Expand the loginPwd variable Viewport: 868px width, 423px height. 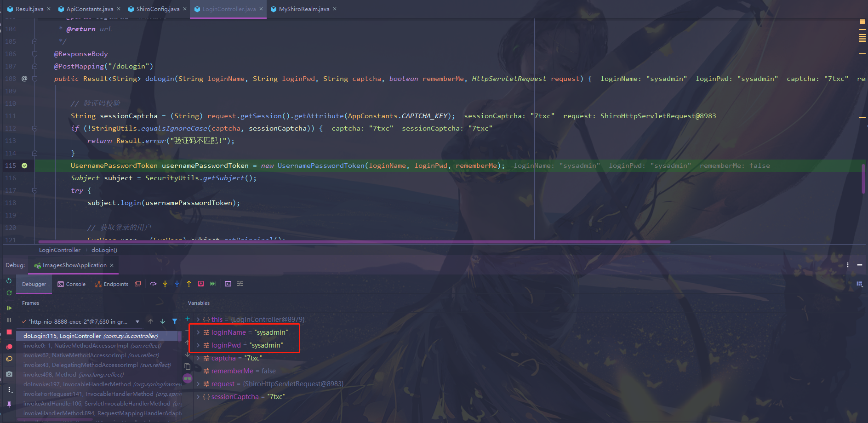coord(198,345)
